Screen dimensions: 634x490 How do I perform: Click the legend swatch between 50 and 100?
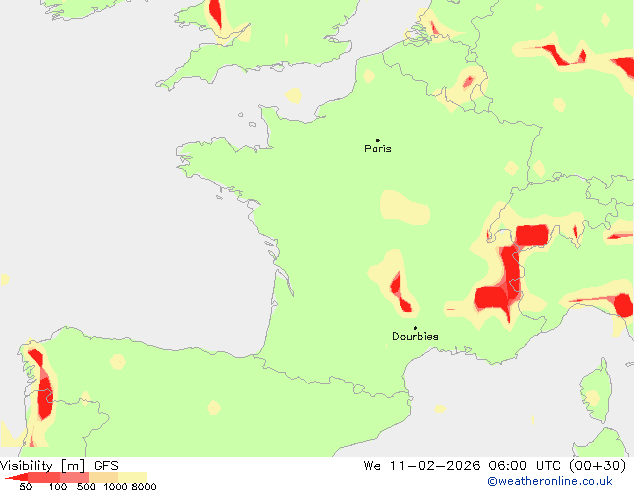[44, 477]
